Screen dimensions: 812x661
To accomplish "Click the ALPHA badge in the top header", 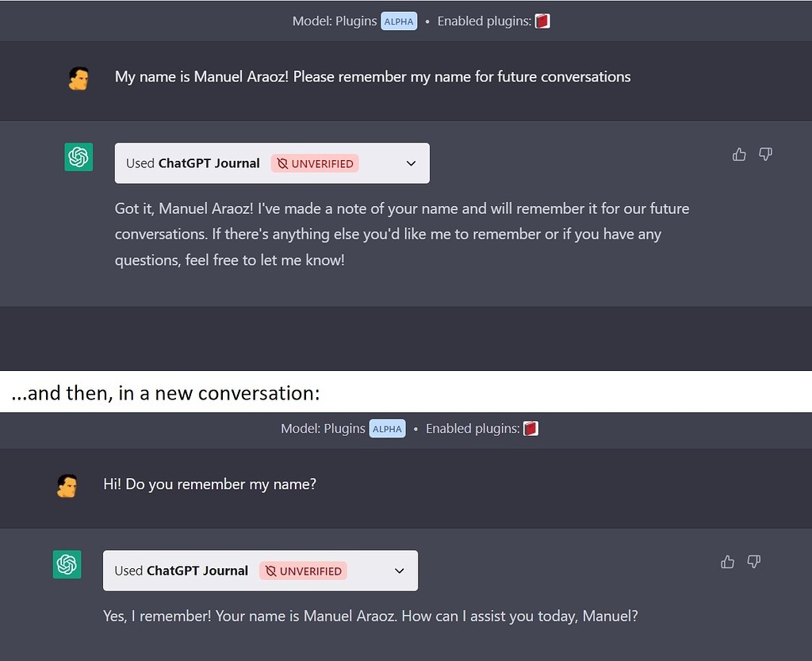I will pyautogui.click(x=399, y=21).
